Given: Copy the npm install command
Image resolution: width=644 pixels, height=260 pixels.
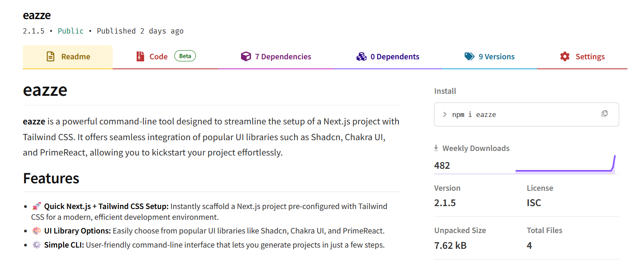Looking at the screenshot, I should click(x=605, y=114).
